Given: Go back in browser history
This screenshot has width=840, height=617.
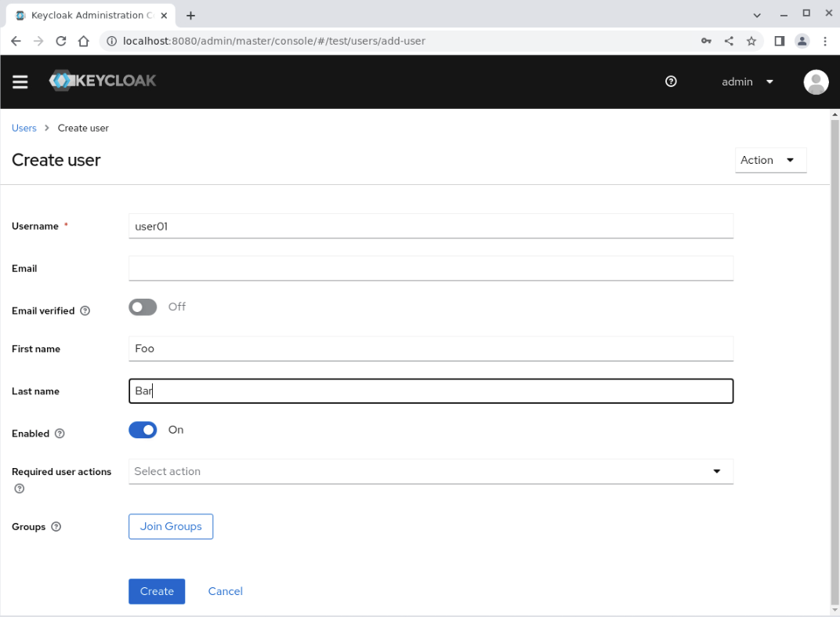Looking at the screenshot, I should point(16,42).
